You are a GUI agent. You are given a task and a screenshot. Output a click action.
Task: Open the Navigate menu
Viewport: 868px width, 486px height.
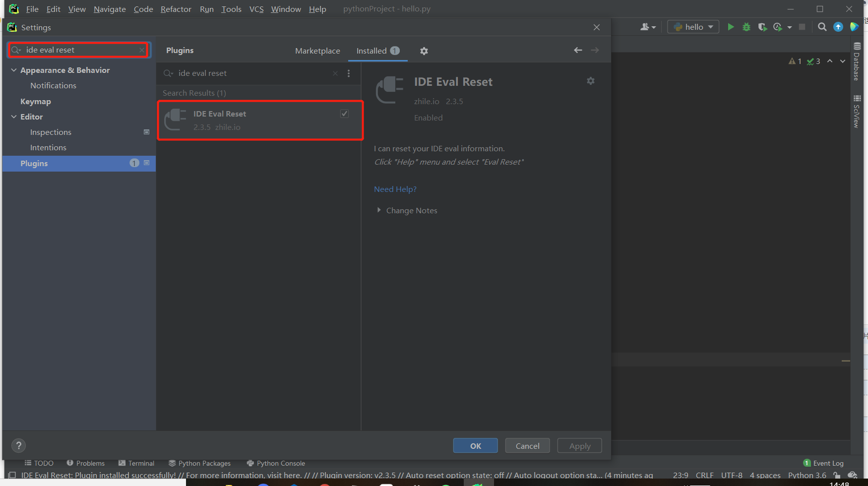110,9
